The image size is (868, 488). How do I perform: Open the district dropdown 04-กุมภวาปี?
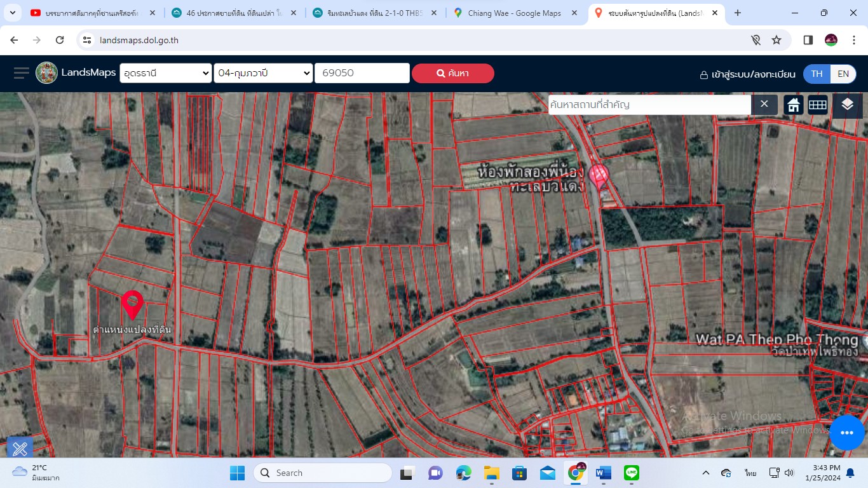coord(263,73)
